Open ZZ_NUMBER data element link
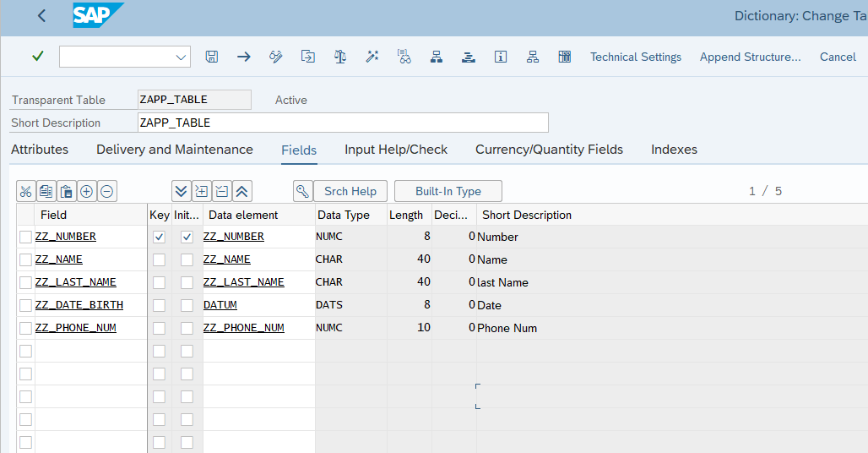Screen dimensions: 868x453 (x=234, y=237)
